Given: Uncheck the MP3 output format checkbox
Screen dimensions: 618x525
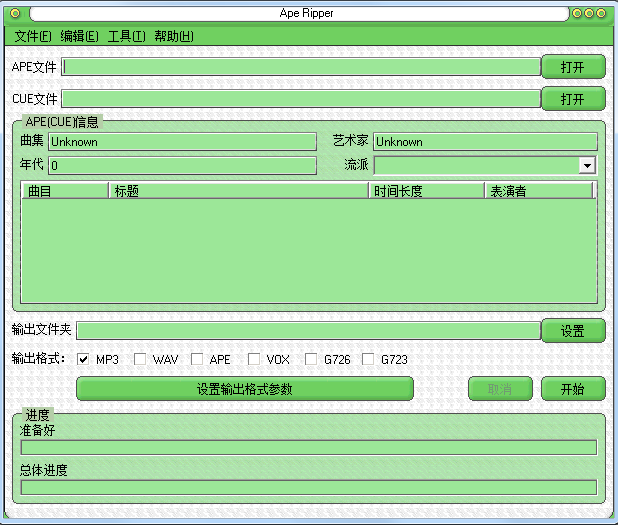Looking at the screenshot, I should (x=83, y=359).
